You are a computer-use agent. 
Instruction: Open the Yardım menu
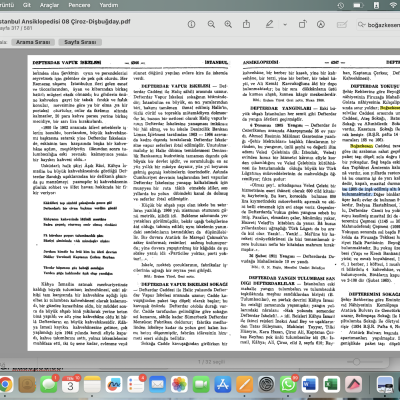tap(109, 5)
